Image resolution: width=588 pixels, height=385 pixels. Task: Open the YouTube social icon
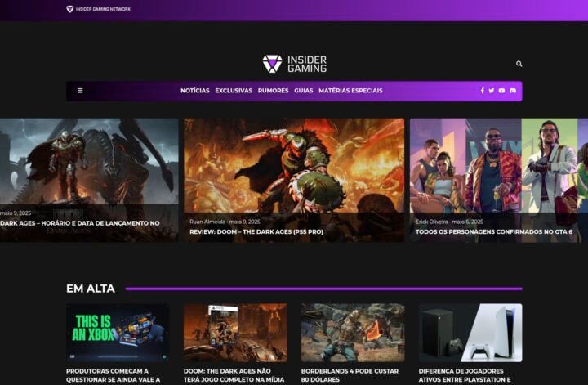501,91
